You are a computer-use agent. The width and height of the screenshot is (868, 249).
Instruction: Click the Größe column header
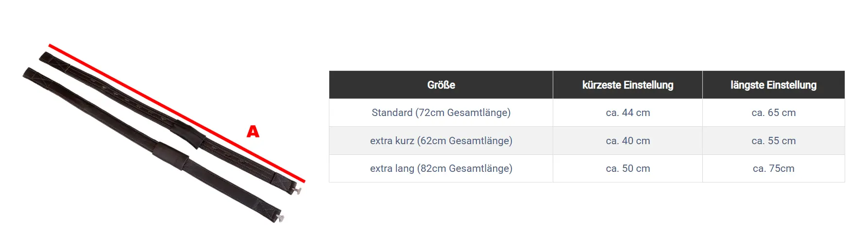click(441, 85)
